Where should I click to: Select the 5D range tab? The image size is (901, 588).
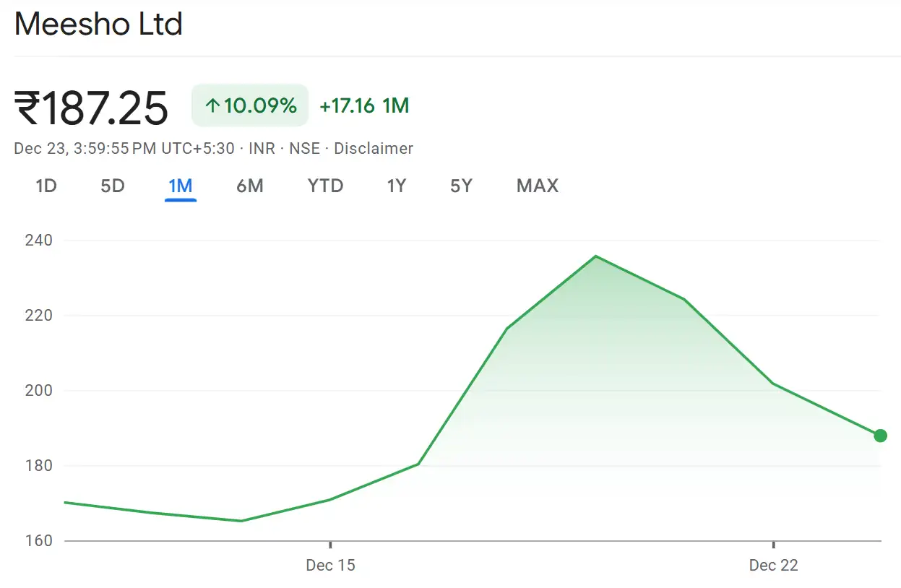[x=113, y=186]
